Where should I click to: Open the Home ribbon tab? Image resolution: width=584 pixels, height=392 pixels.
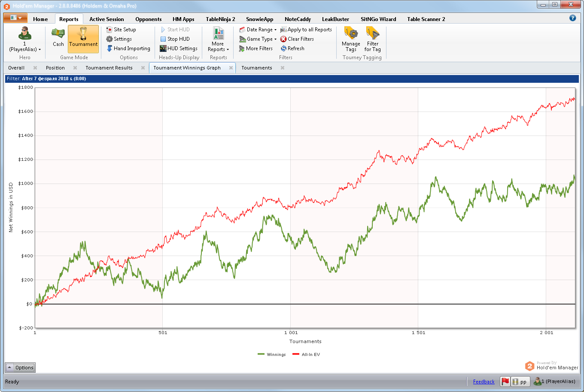40,19
